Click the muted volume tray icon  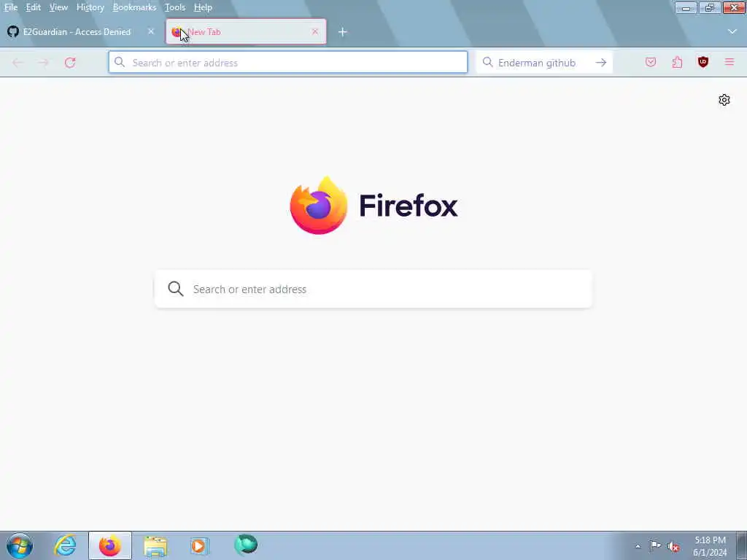point(673,547)
